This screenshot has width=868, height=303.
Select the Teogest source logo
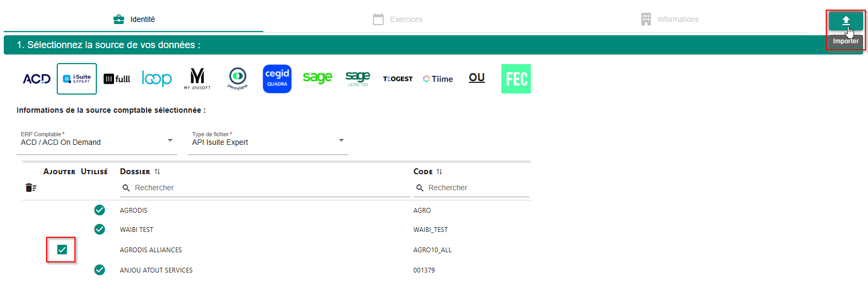pyautogui.click(x=398, y=79)
